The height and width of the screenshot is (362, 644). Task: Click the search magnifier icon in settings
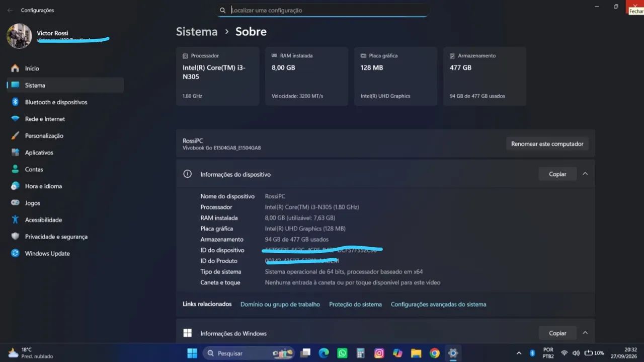point(222,10)
